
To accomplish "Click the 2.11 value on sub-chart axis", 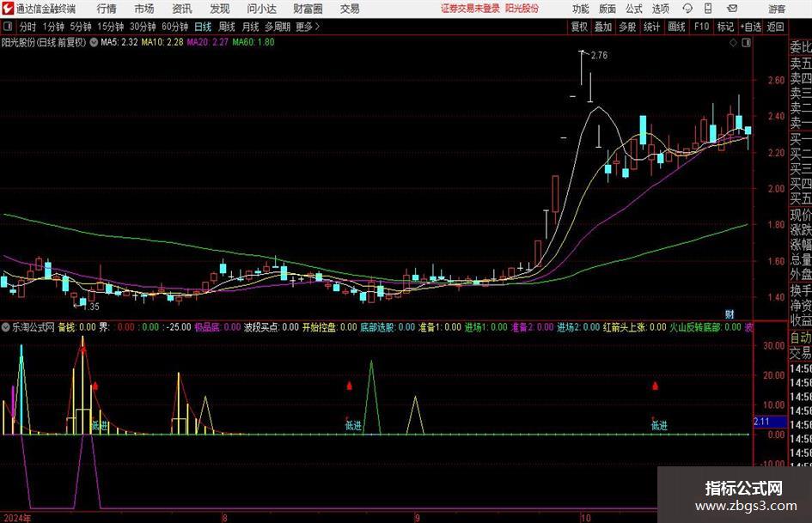I will coord(761,422).
